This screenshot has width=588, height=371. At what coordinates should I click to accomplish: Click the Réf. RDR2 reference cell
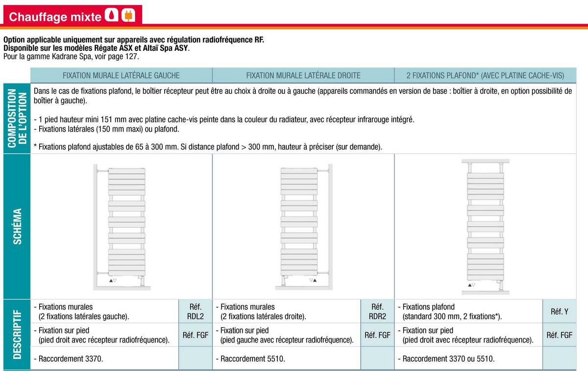pos(377,311)
